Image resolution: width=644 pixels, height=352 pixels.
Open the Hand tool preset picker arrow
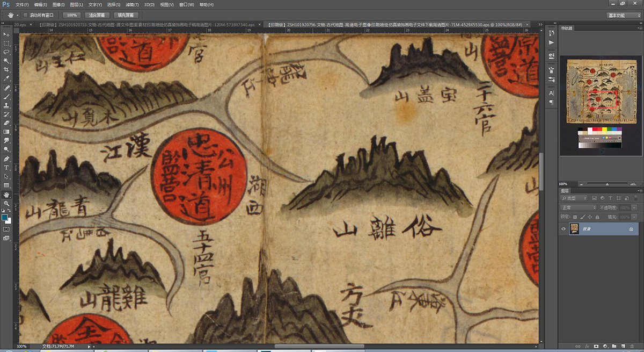pyautogui.click(x=18, y=15)
